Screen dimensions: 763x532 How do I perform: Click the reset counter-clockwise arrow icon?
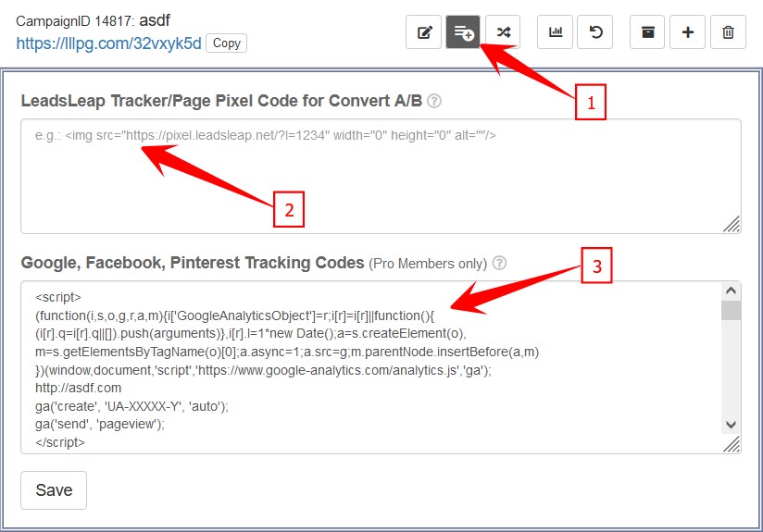click(x=595, y=32)
